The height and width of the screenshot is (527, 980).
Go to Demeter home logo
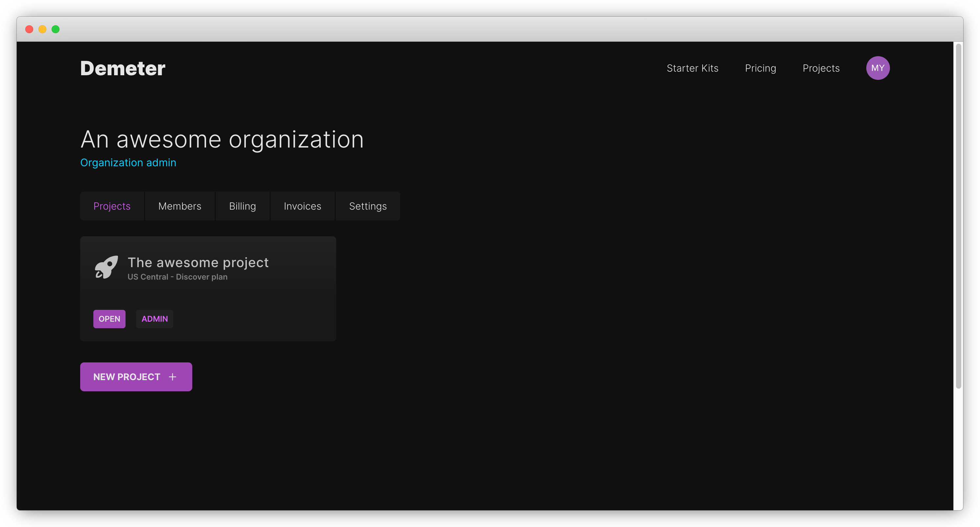[x=123, y=68]
